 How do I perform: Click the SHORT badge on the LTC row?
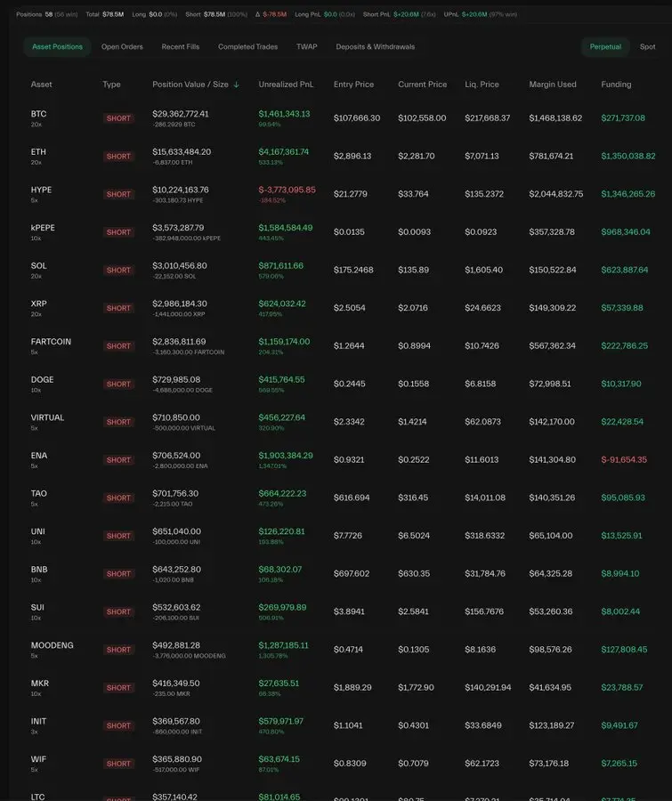[x=117, y=799]
